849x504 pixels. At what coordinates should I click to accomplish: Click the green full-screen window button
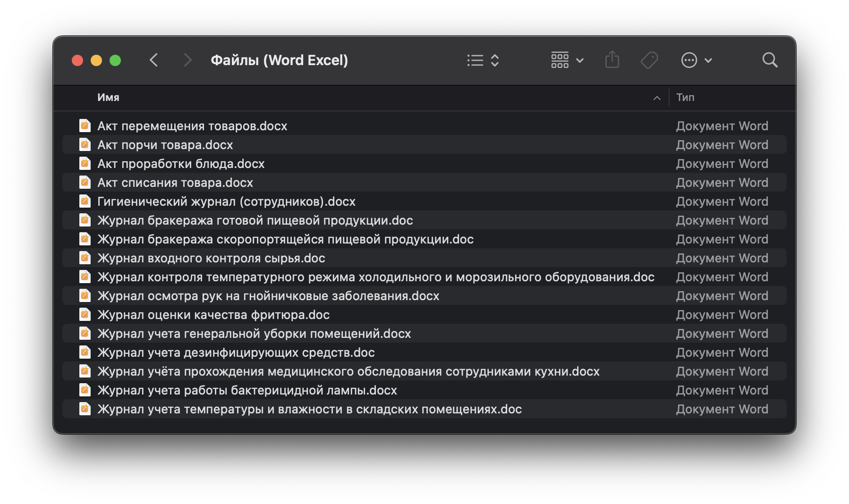point(115,60)
